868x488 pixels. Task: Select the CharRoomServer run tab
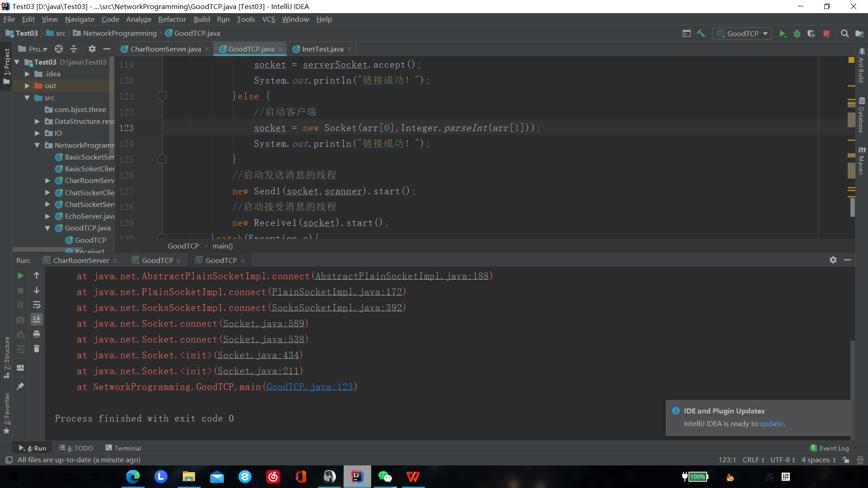point(81,260)
